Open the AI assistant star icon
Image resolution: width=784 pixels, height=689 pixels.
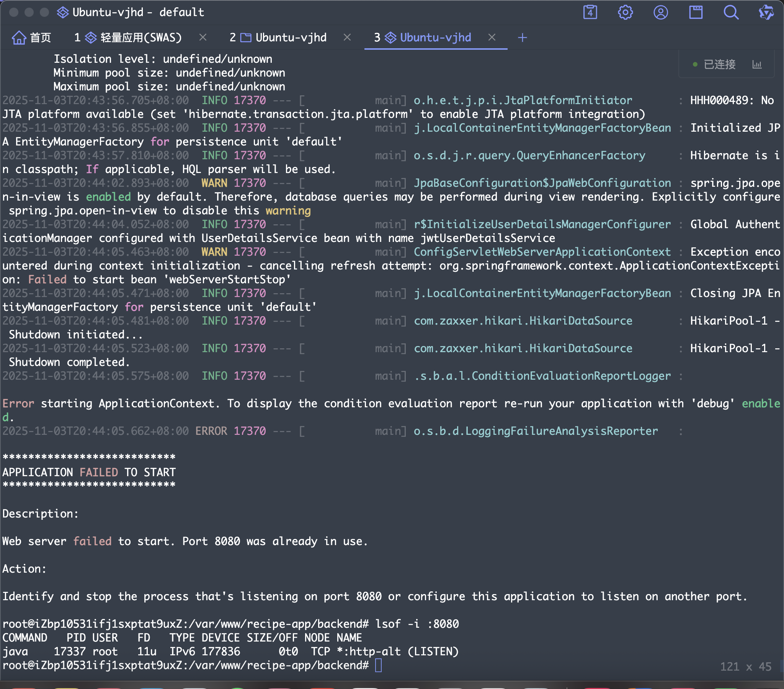click(x=766, y=12)
